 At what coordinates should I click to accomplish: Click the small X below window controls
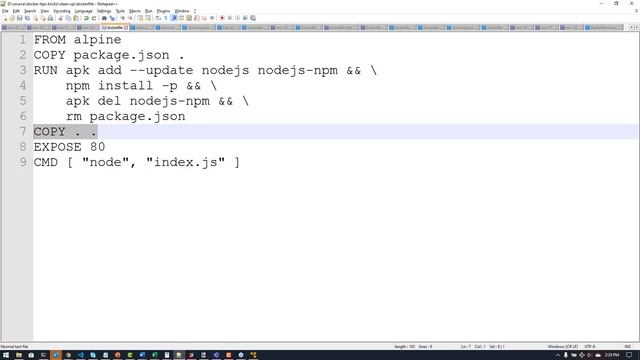[636, 11]
